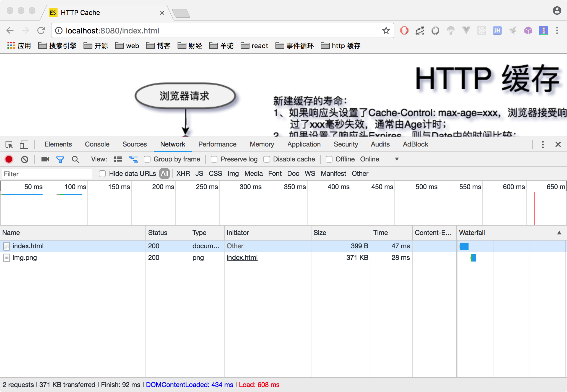Click Waterfall column sort arrow
Viewport: 567px width, 392px height.
(559, 233)
